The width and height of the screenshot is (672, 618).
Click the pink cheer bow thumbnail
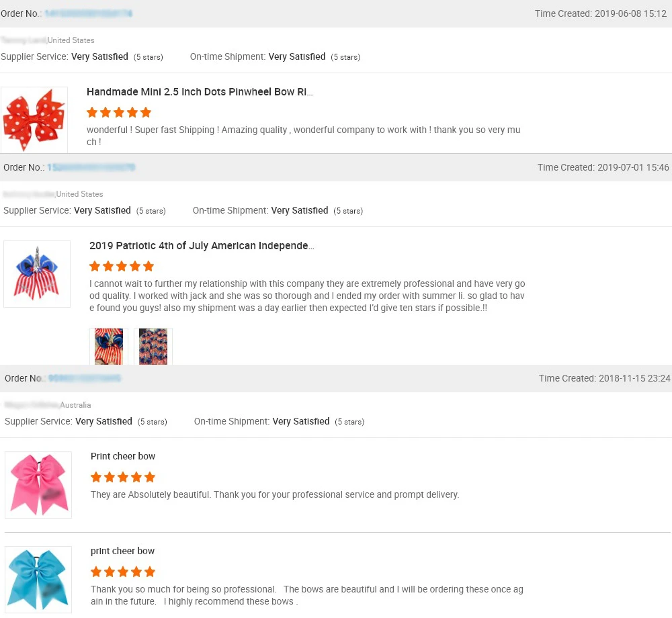(x=38, y=484)
